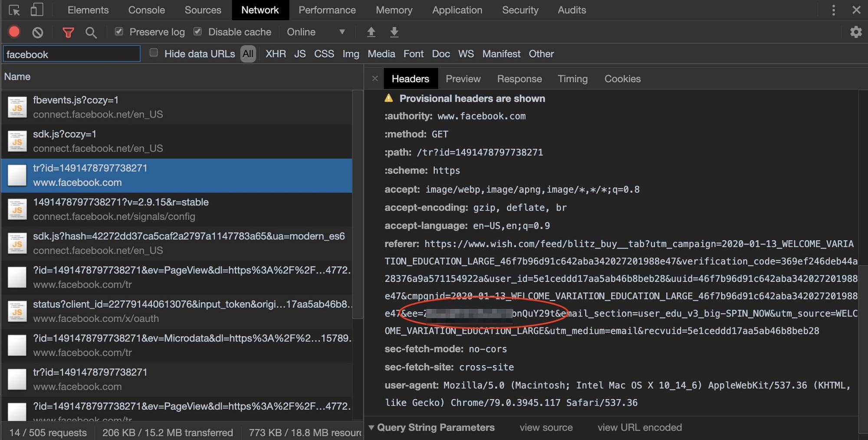Screen dimensions: 868x440
Task: Filter requests by Doc
Action: 441,54
